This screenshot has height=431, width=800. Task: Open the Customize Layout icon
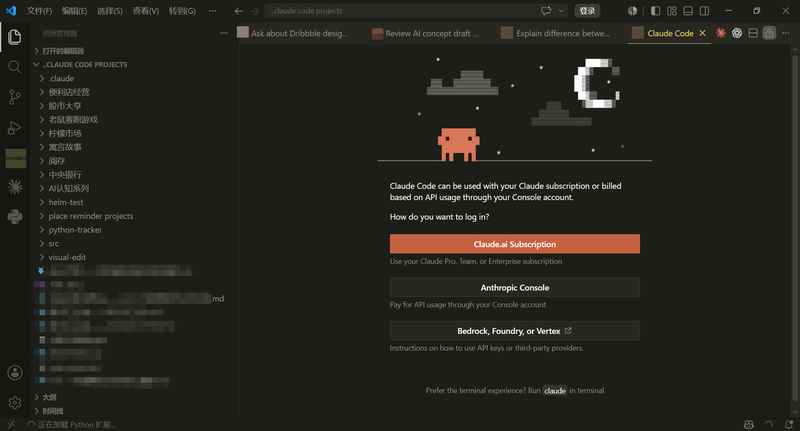(672, 11)
